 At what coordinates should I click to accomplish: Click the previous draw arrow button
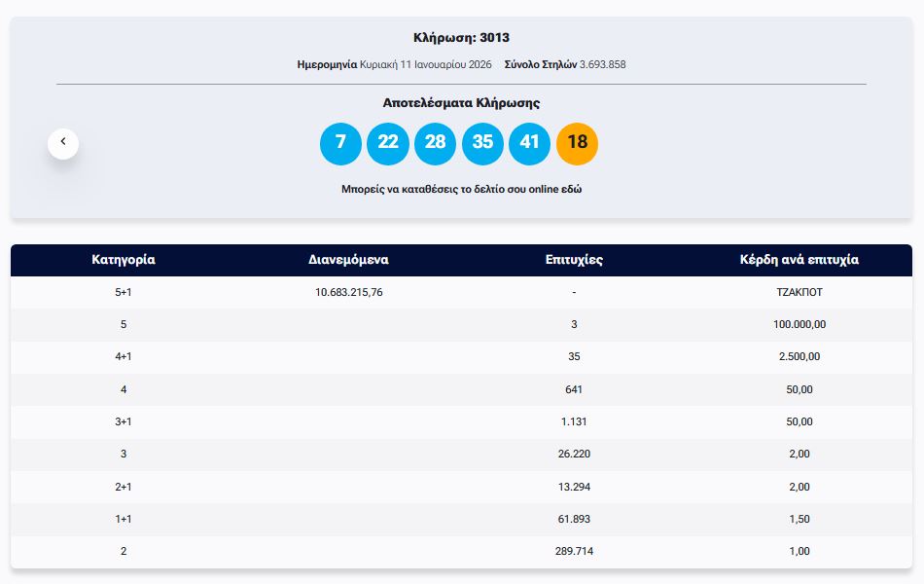(63, 143)
